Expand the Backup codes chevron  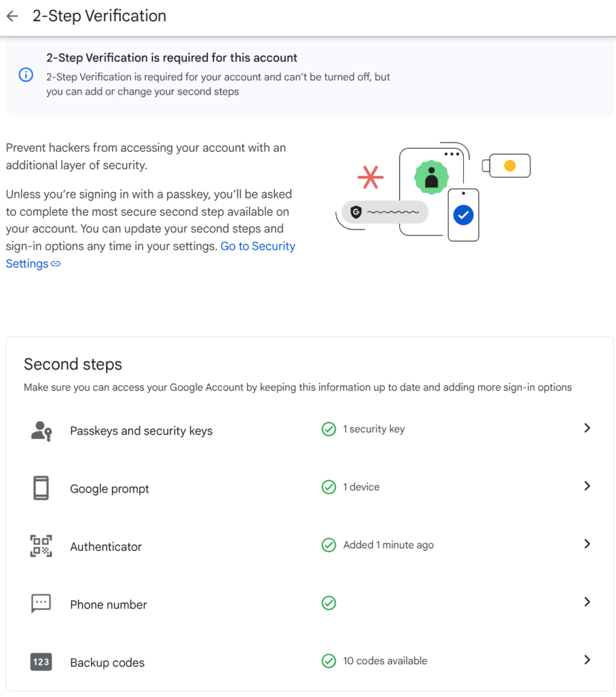(x=587, y=660)
